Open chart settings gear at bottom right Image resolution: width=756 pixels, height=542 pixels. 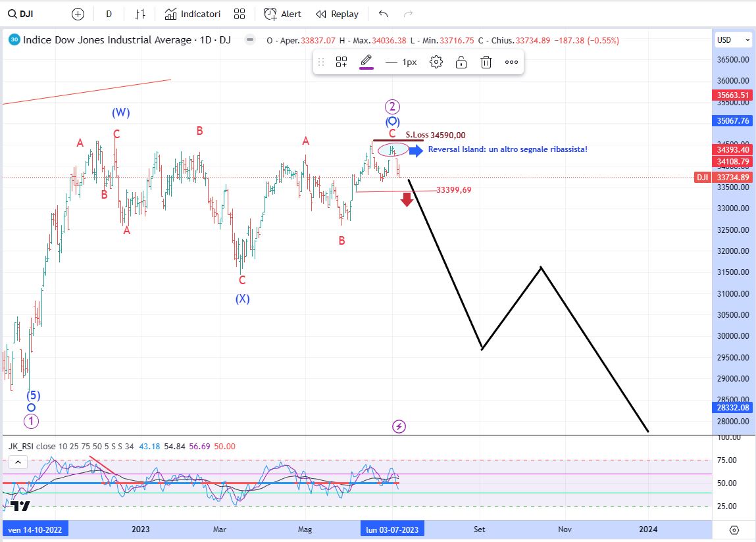734,530
